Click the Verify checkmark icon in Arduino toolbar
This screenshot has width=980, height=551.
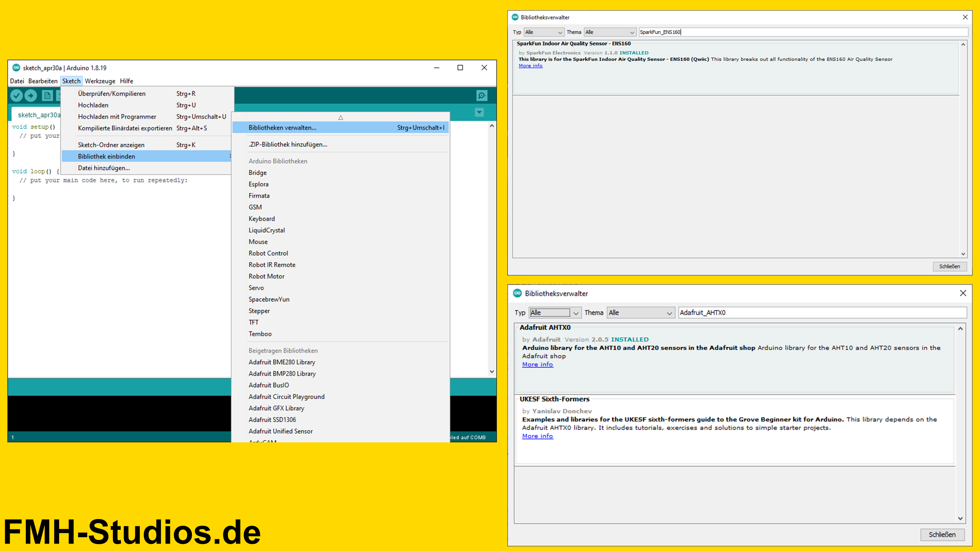[16, 95]
